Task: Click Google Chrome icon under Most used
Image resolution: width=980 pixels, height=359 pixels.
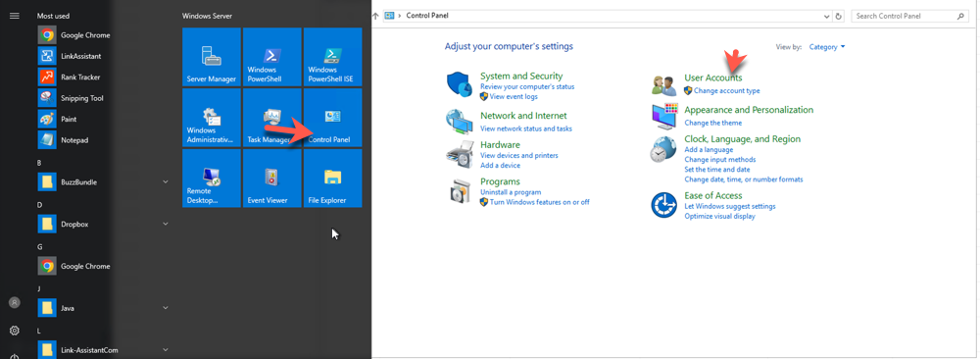Action: [47, 35]
